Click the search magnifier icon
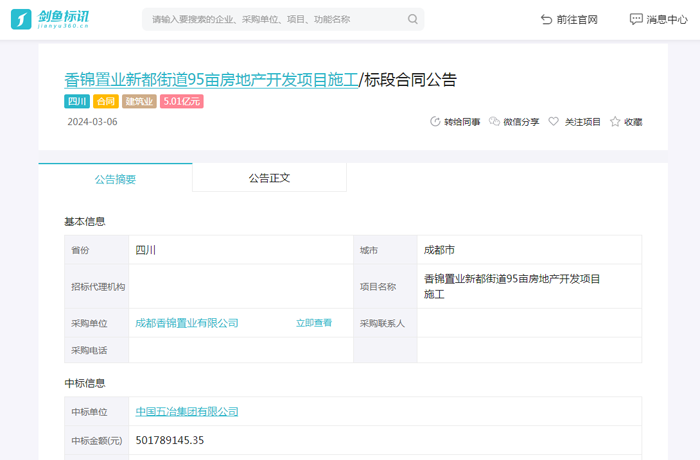 tap(413, 19)
